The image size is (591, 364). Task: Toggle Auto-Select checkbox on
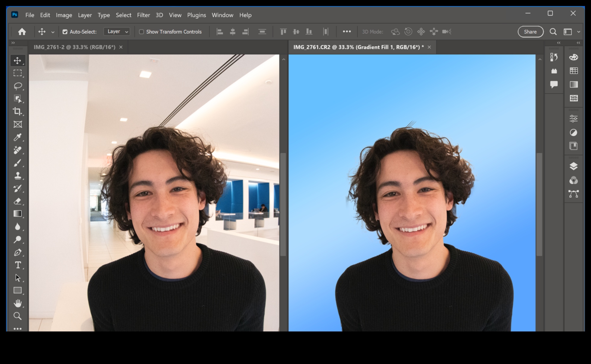[65, 32]
